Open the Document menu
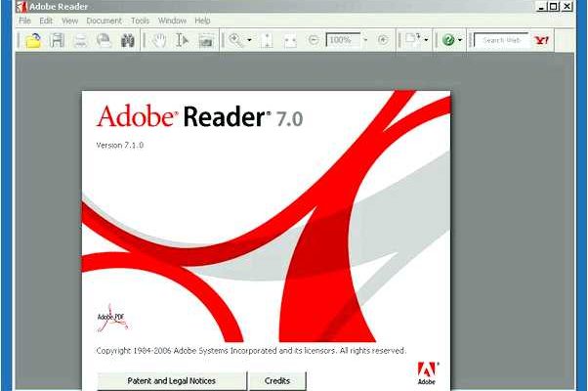Viewport: 588px width, 391px height. [x=104, y=21]
